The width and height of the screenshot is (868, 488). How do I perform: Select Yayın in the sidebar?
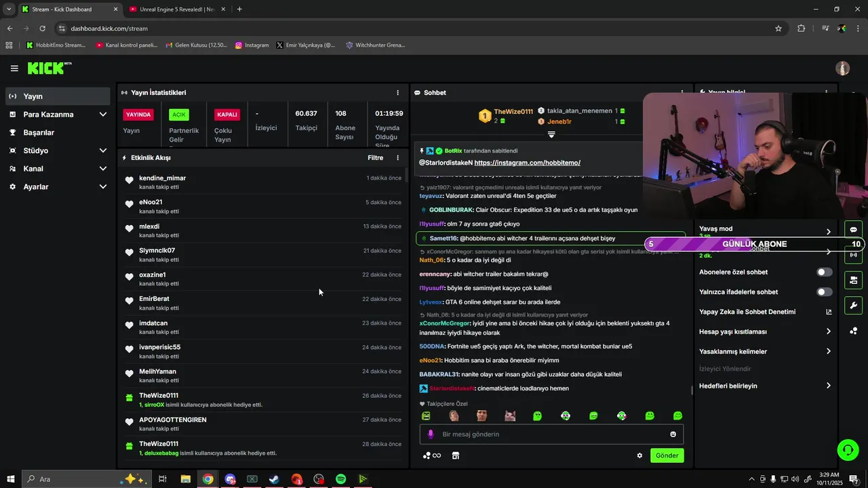[57, 96]
